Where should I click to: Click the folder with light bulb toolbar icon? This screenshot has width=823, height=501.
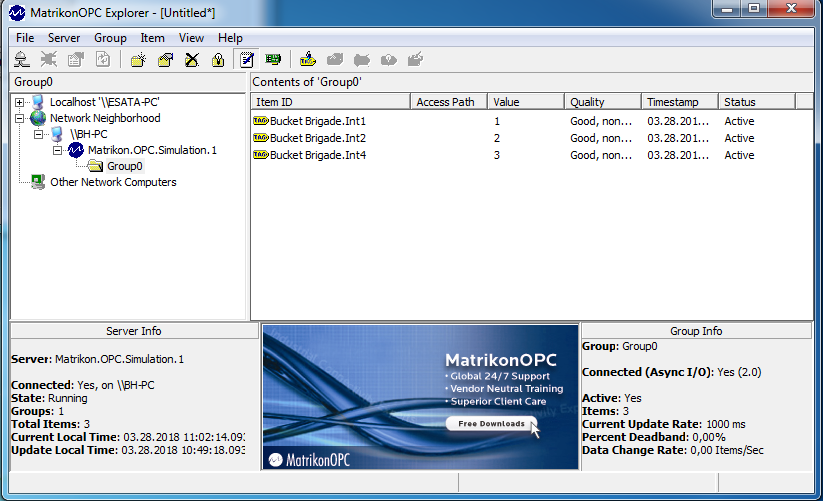[x=218, y=60]
